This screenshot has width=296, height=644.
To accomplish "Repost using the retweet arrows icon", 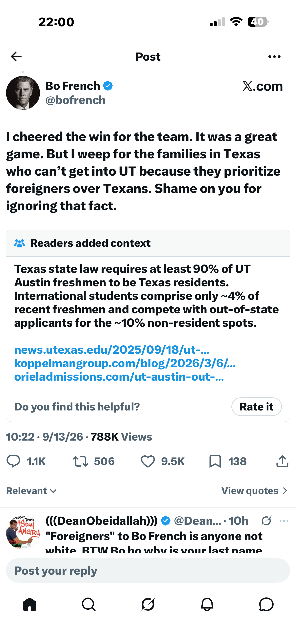I will coord(80,461).
